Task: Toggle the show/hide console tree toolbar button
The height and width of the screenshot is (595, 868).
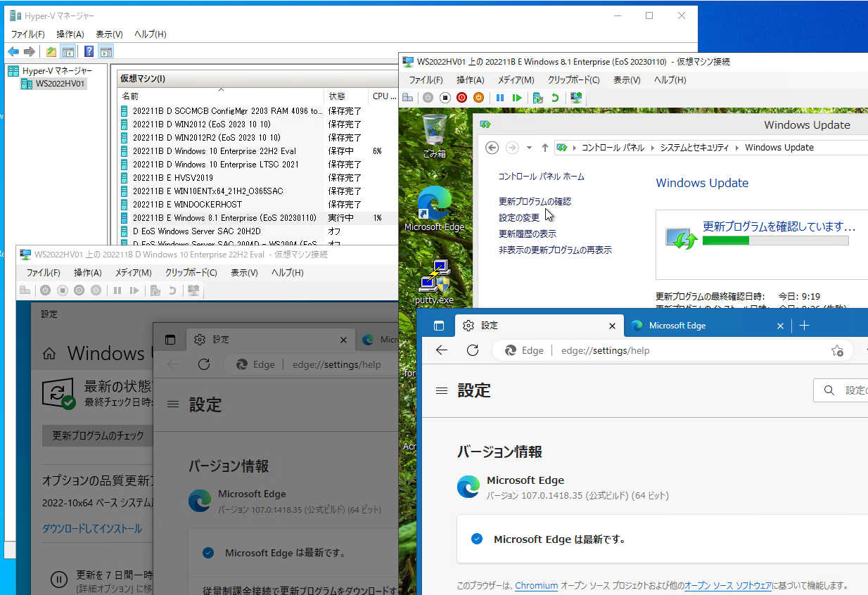Action: coord(68,51)
